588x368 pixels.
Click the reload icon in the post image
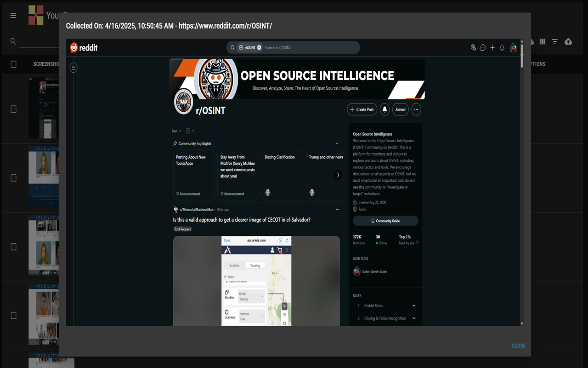click(287, 240)
